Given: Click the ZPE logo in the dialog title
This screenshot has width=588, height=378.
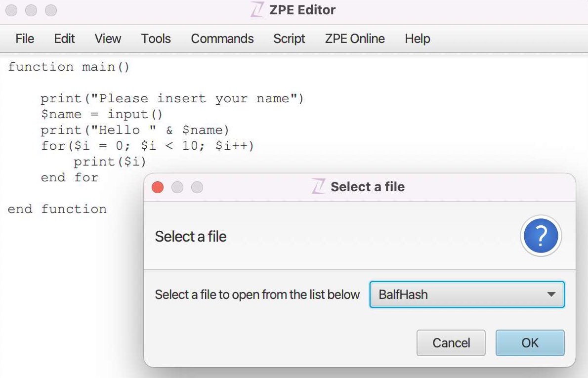Looking at the screenshot, I should pyautogui.click(x=318, y=186).
